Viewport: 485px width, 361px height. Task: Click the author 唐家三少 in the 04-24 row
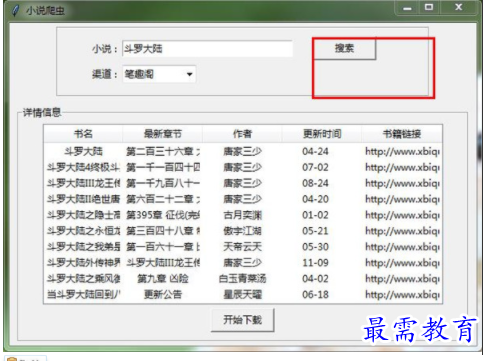click(x=242, y=151)
